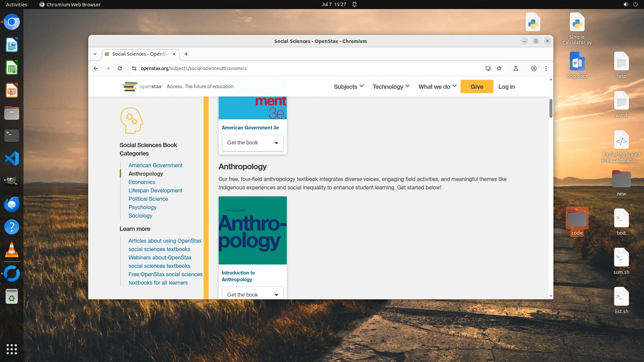This screenshot has width=644, height=362.
Task: Expand the Technology dropdown menu
Action: tap(391, 86)
